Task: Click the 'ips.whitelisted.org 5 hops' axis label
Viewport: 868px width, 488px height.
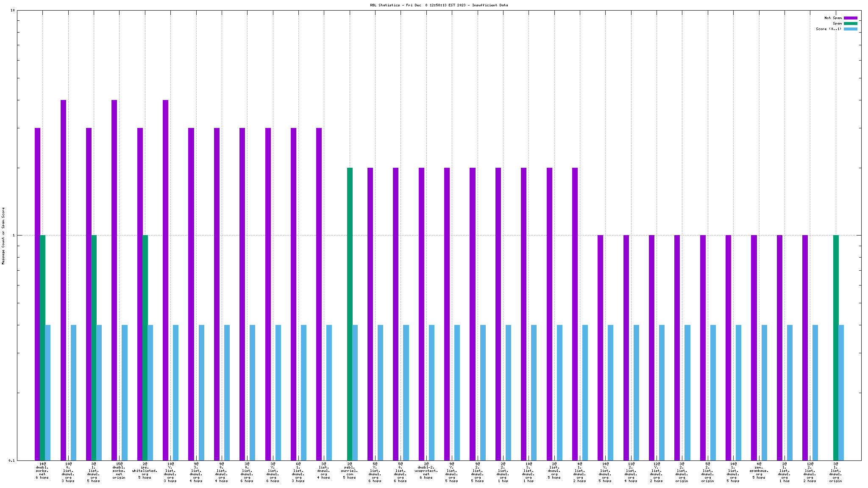Action: pyautogui.click(x=145, y=471)
